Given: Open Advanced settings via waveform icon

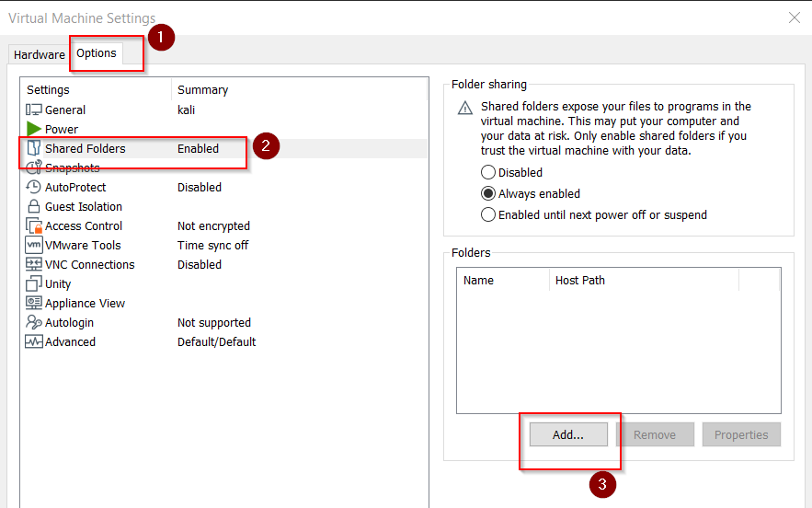Looking at the screenshot, I should 34,341.
